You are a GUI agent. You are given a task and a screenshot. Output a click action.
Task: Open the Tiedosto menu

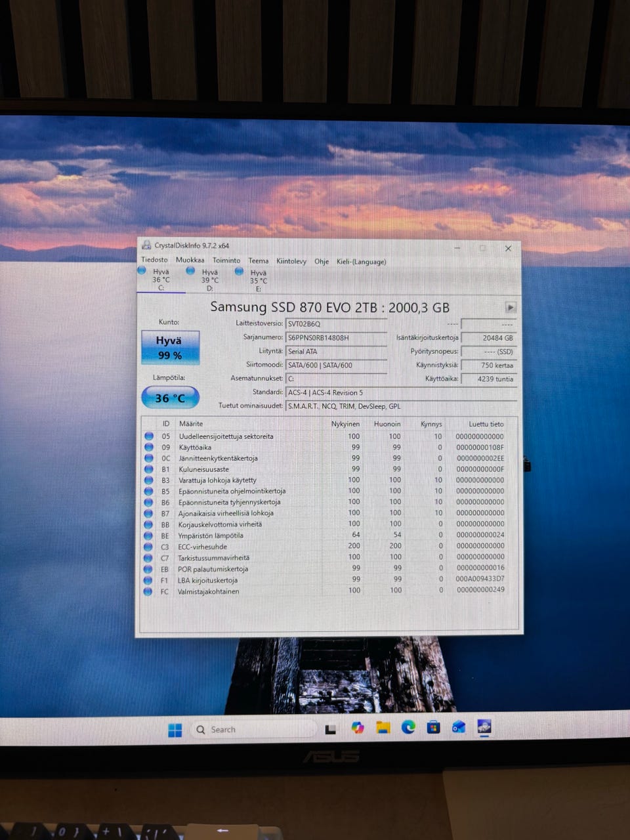154,260
